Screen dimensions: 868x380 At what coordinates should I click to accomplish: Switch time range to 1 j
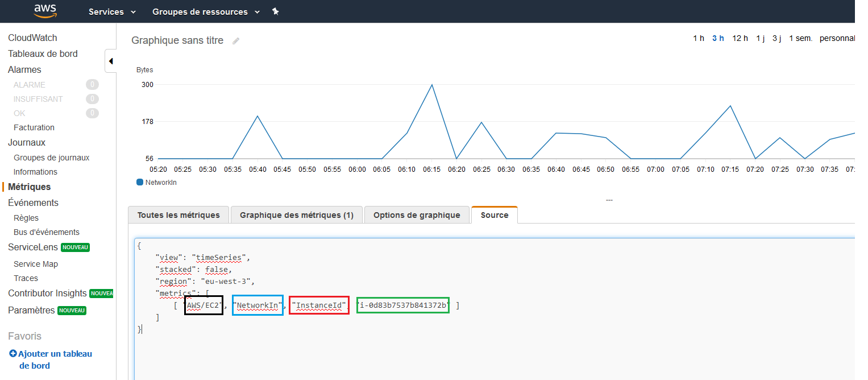760,38
